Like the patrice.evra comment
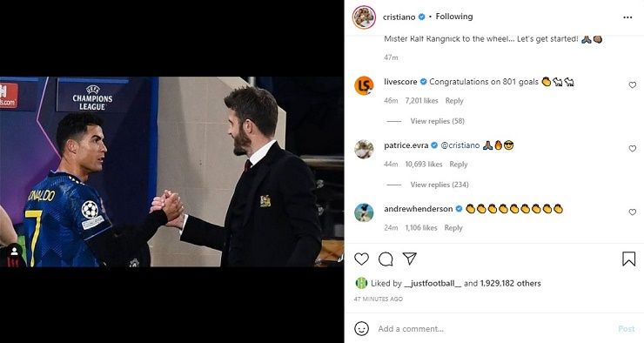Image resolution: width=644 pixels, height=343 pixels. pos(632,149)
